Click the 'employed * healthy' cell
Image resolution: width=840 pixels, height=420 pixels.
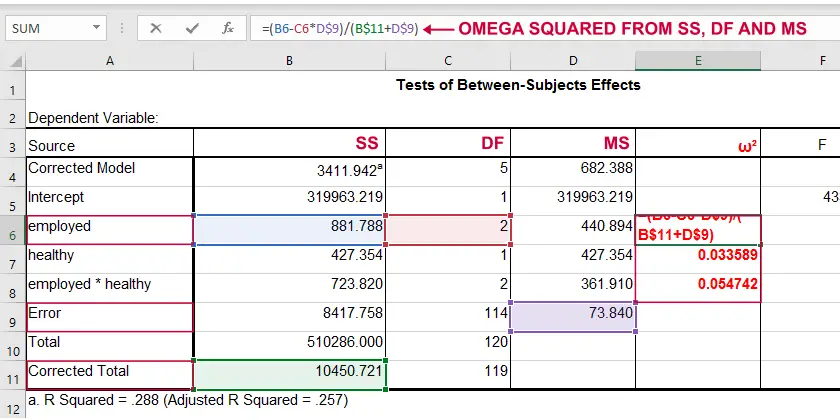[x=110, y=288]
